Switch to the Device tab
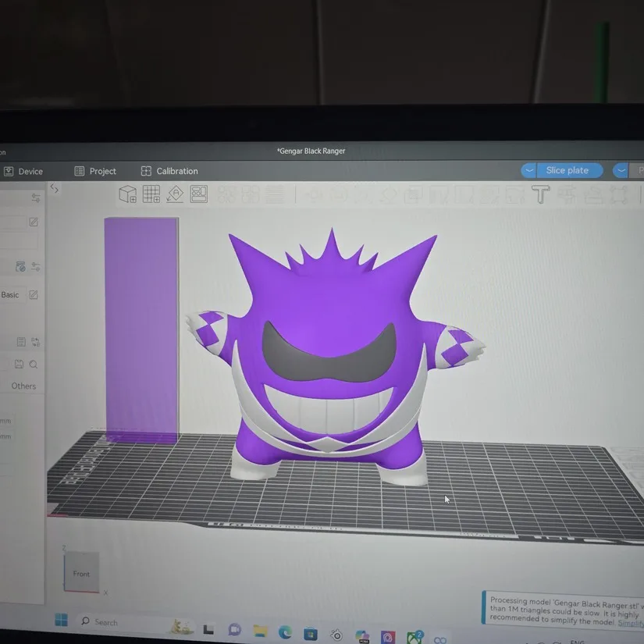The image size is (644, 644). [x=23, y=171]
